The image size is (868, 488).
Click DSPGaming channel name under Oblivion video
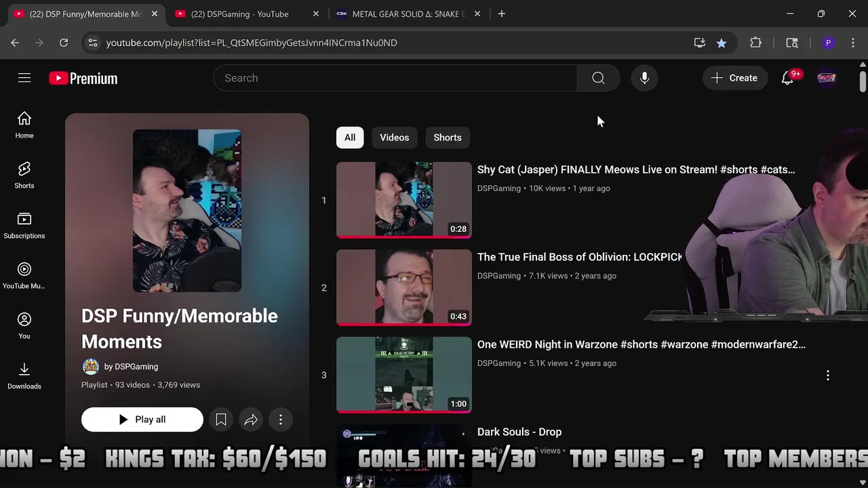[499, 276]
